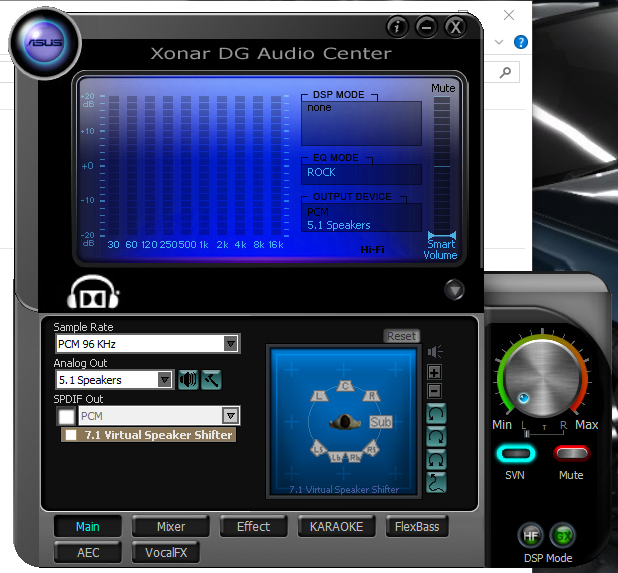Select the Left (L) speaker in the map
Image resolution: width=618 pixels, height=573 pixels.
point(319,396)
